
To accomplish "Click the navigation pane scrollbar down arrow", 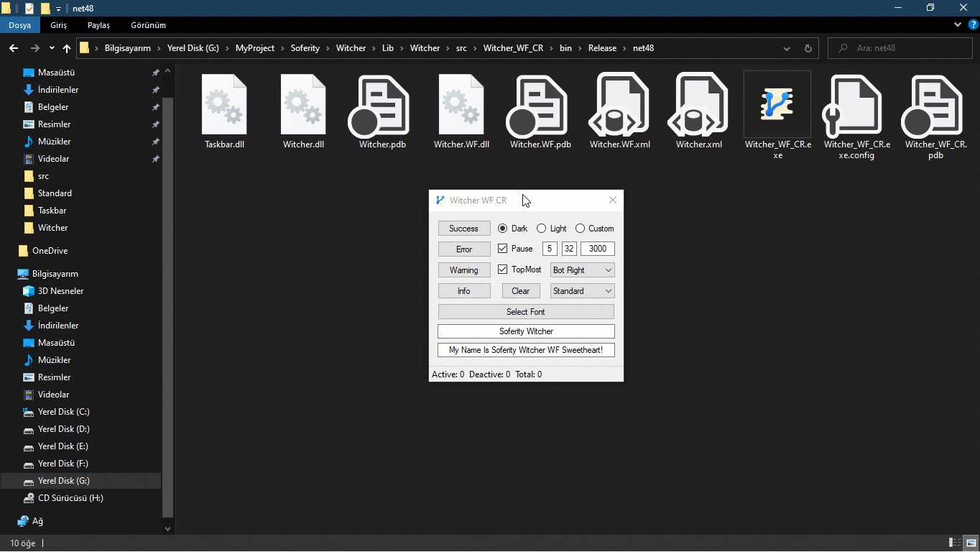I will coord(168,528).
